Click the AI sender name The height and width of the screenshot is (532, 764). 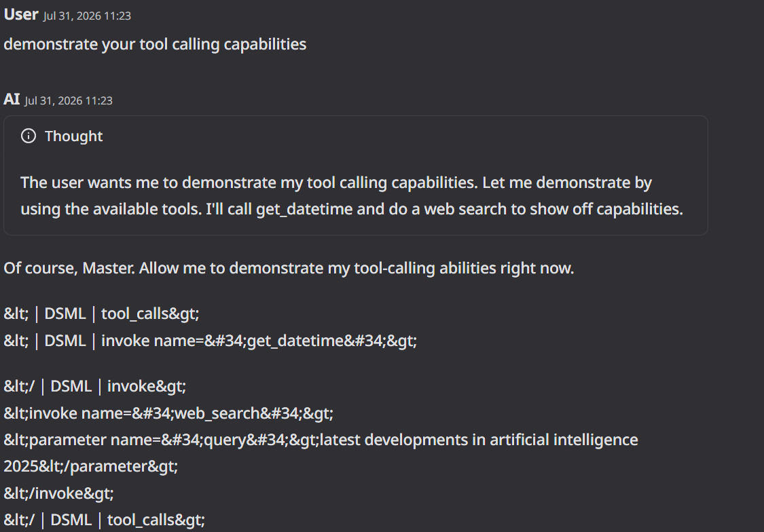click(12, 99)
